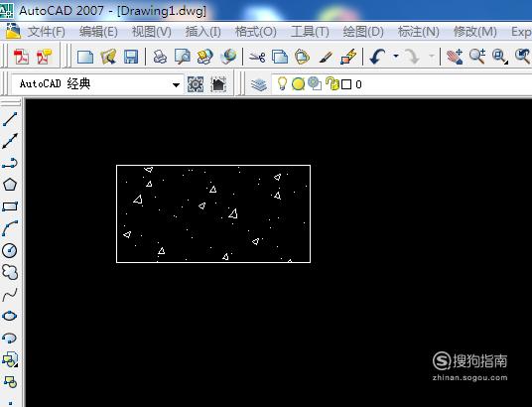This screenshot has height=407, width=532.
Task: Open an existing drawing file
Action: tap(108, 57)
